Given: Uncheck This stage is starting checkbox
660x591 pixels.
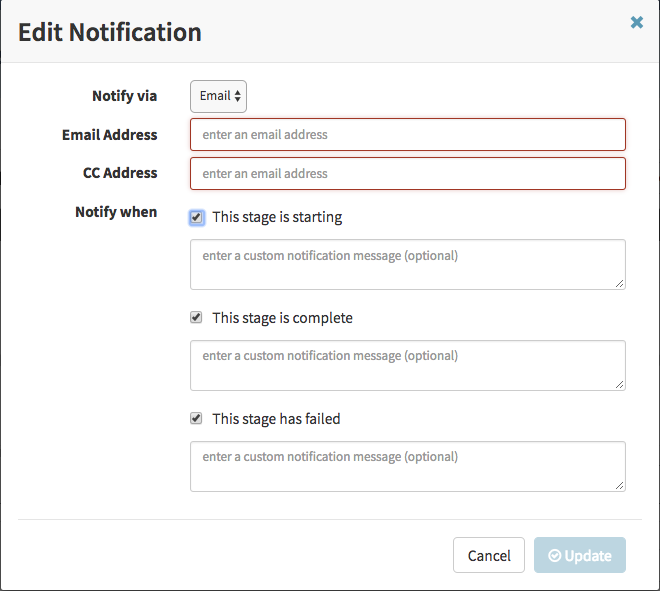Looking at the screenshot, I should click(x=197, y=218).
